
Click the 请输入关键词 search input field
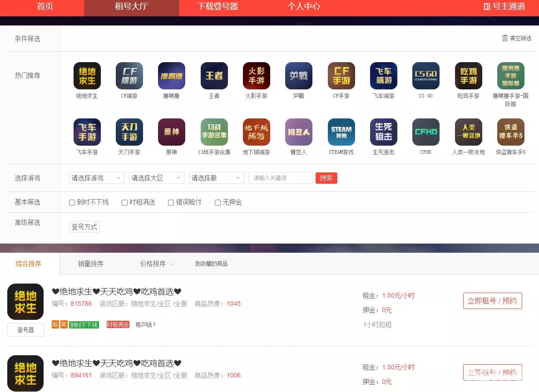point(280,178)
